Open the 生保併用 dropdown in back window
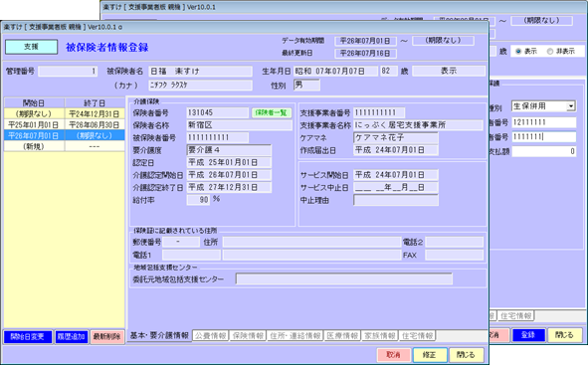588x365 pixels. [571, 106]
